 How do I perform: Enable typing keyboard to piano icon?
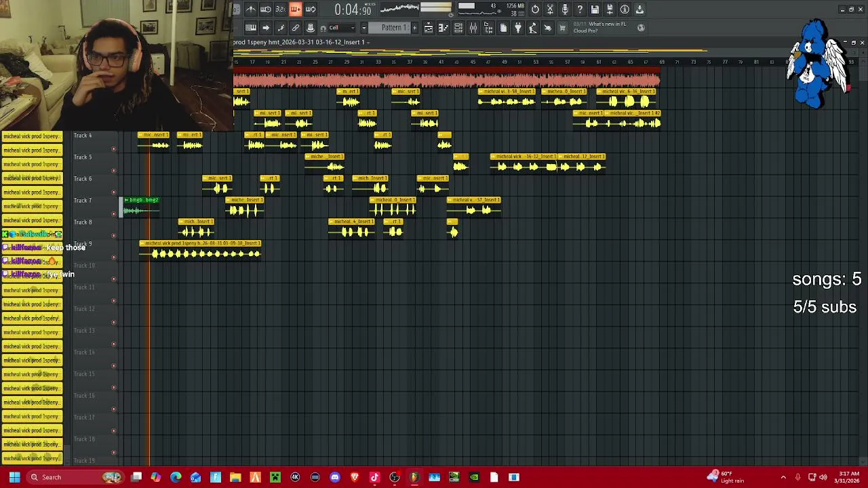[251, 28]
